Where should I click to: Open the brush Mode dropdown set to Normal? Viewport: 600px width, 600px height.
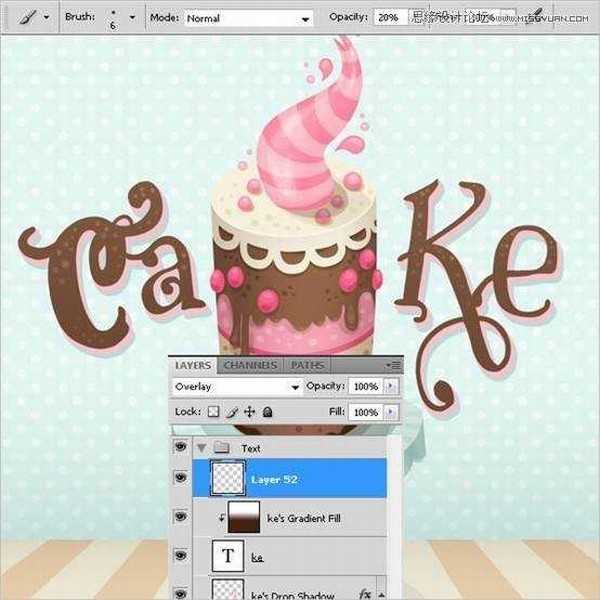248,18
